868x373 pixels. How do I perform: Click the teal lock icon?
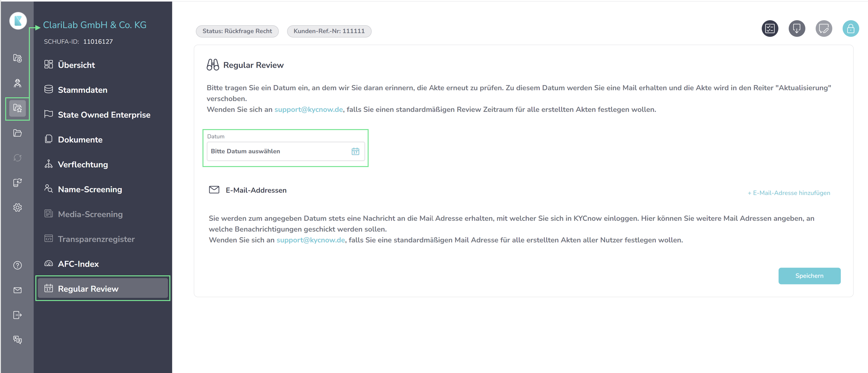click(x=850, y=29)
